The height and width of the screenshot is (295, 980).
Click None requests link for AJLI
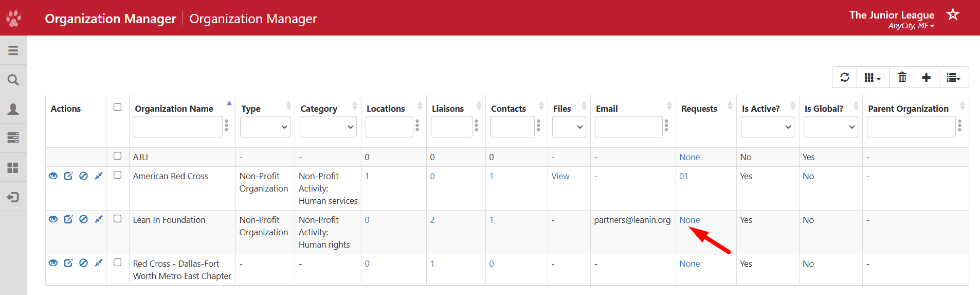(x=689, y=157)
